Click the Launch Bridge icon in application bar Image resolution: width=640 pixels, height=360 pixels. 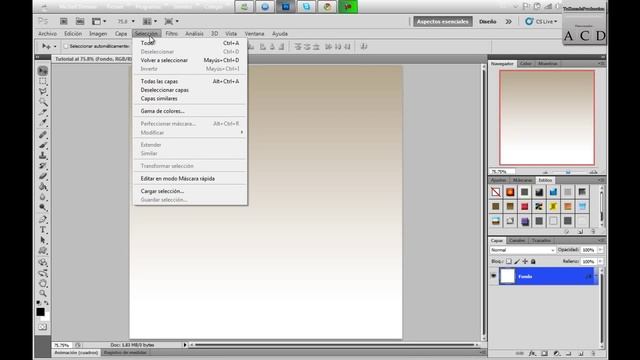click(x=64, y=21)
